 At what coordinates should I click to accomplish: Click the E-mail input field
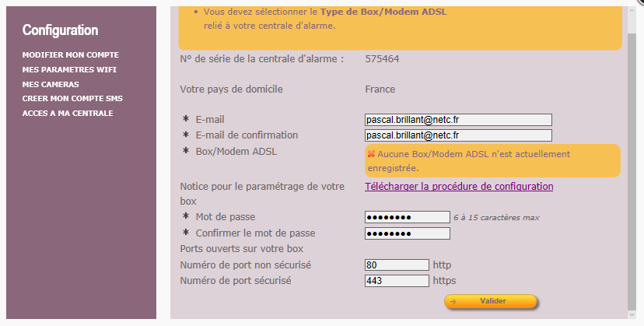point(458,120)
